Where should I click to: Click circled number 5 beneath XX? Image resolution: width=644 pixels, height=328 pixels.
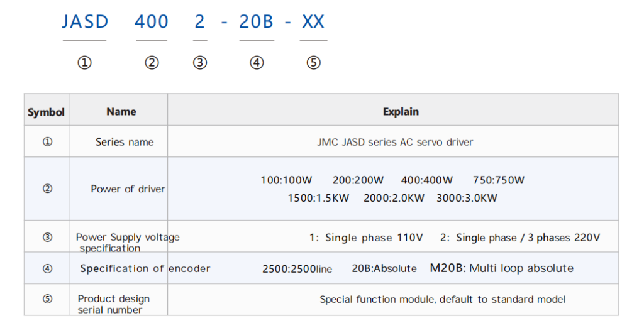coord(313,63)
